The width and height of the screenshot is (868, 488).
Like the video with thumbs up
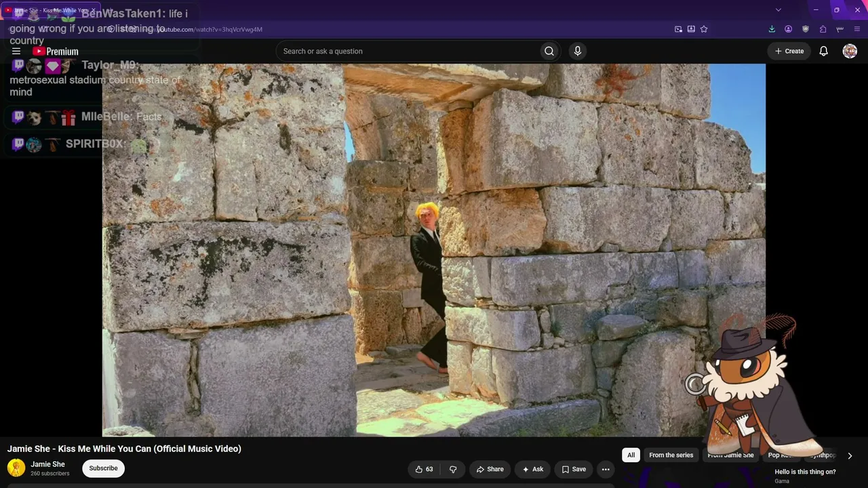[x=425, y=469]
